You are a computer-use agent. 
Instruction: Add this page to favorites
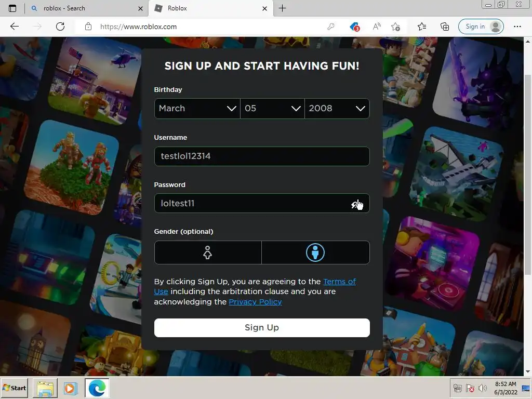click(x=395, y=26)
